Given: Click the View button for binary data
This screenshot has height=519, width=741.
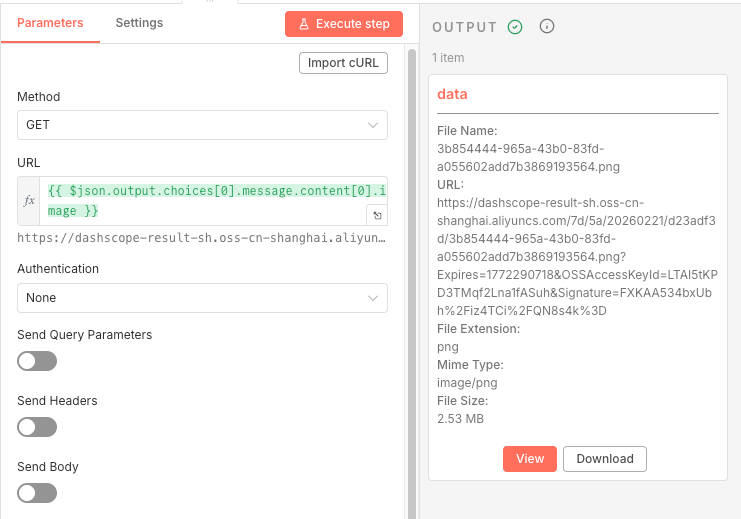Looking at the screenshot, I should [529, 459].
